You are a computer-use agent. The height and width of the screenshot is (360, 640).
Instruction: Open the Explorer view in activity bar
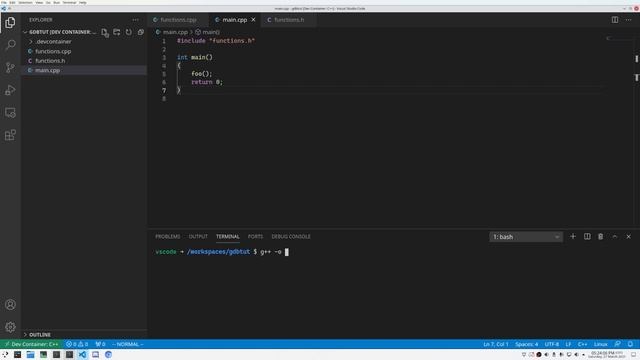coord(10,22)
